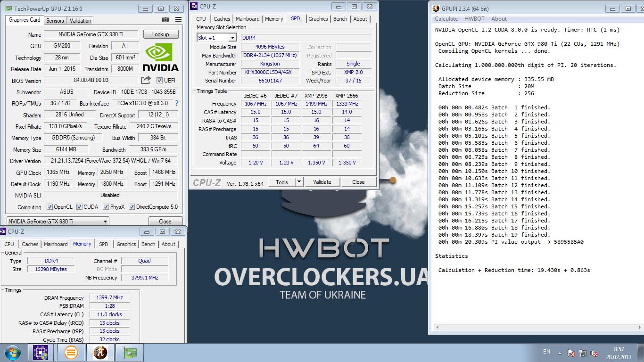The width and height of the screenshot is (644, 362).
Task: Toggle the UEFI checkbox
Action: point(159,81)
